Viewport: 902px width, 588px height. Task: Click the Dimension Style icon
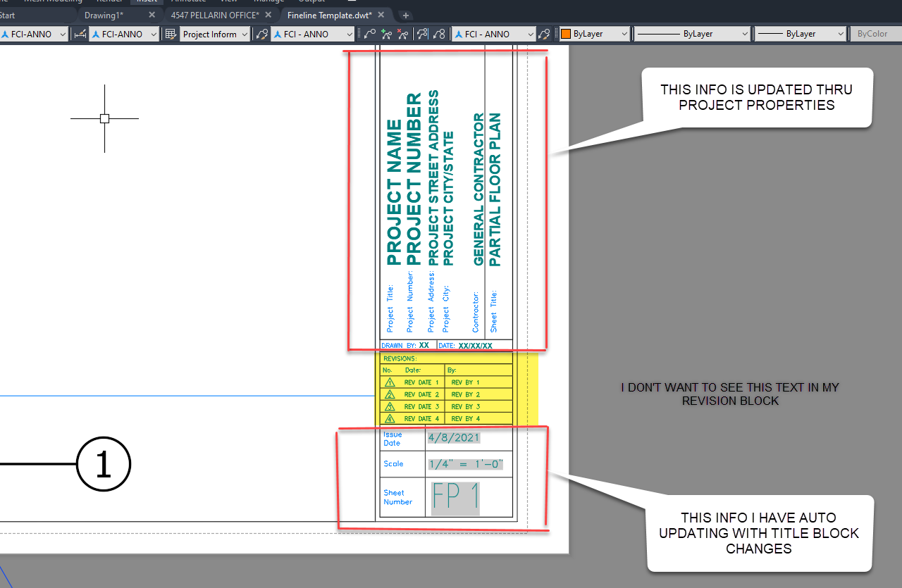pyautogui.click(x=80, y=34)
